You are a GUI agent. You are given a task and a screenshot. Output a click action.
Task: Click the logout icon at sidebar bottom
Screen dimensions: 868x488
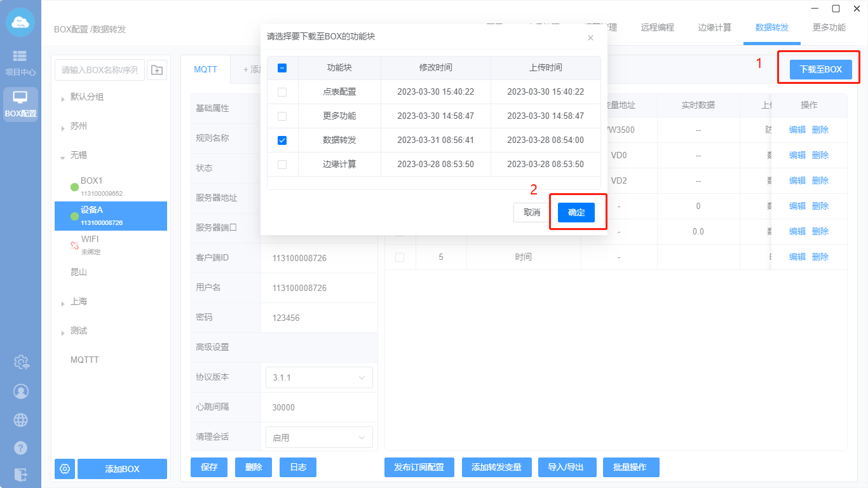(21, 474)
